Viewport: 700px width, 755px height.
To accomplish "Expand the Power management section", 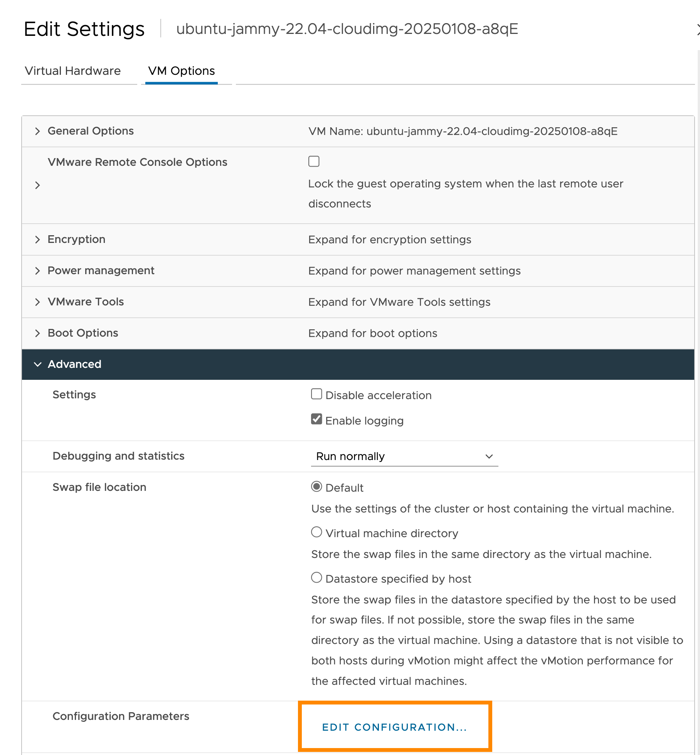I will [x=38, y=271].
